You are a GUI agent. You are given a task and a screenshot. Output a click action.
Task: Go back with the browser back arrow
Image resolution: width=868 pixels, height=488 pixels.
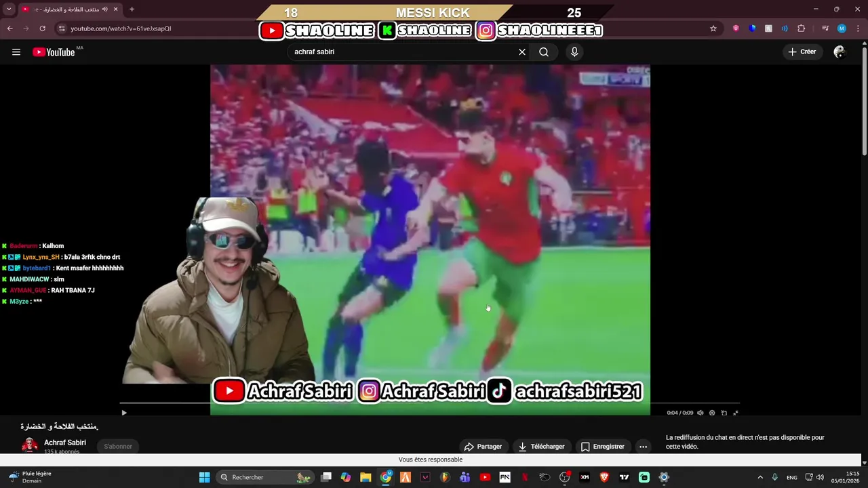coord(9,28)
